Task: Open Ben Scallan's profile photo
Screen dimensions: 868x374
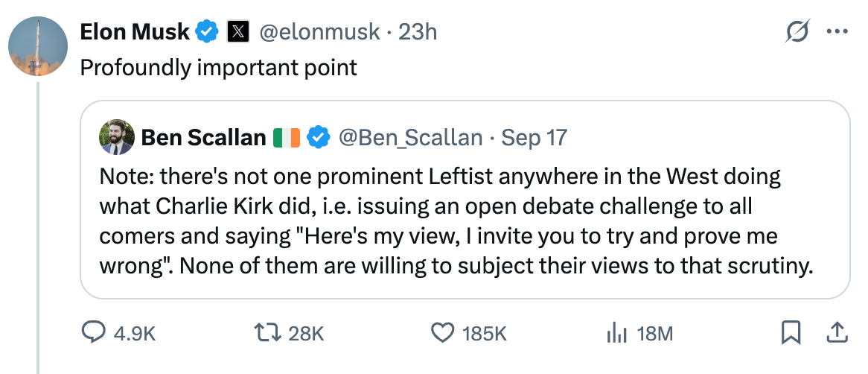Action: point(116,137)
